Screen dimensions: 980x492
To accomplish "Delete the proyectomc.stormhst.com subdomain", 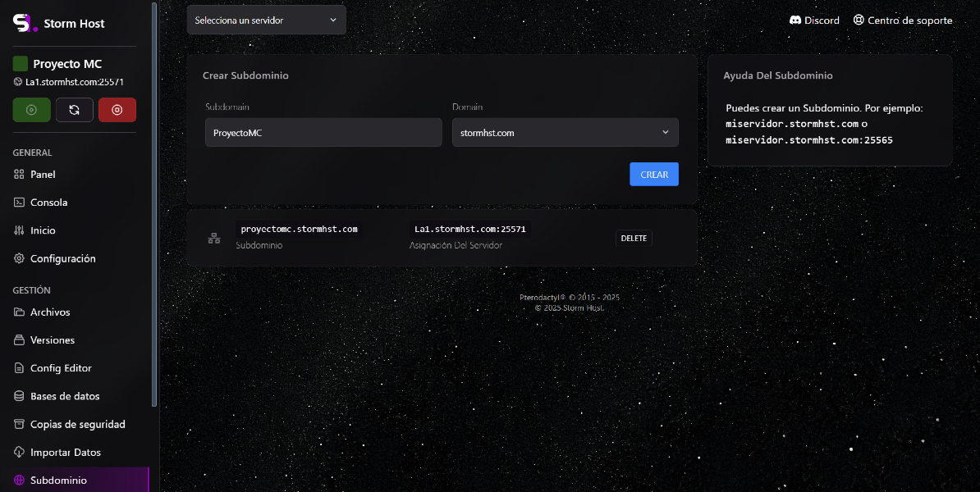I will pyautogui.click(x=633, y=238).
